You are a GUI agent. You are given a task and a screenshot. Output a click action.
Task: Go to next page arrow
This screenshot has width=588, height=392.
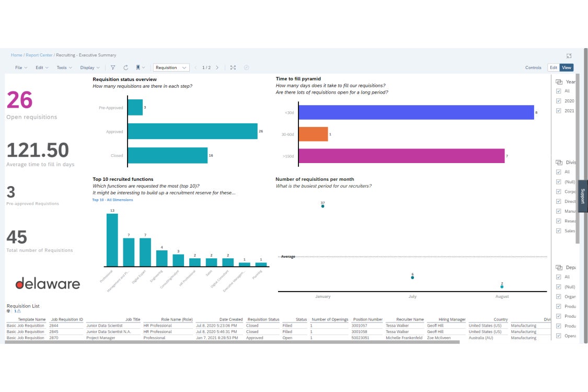[x=217, y=67]
